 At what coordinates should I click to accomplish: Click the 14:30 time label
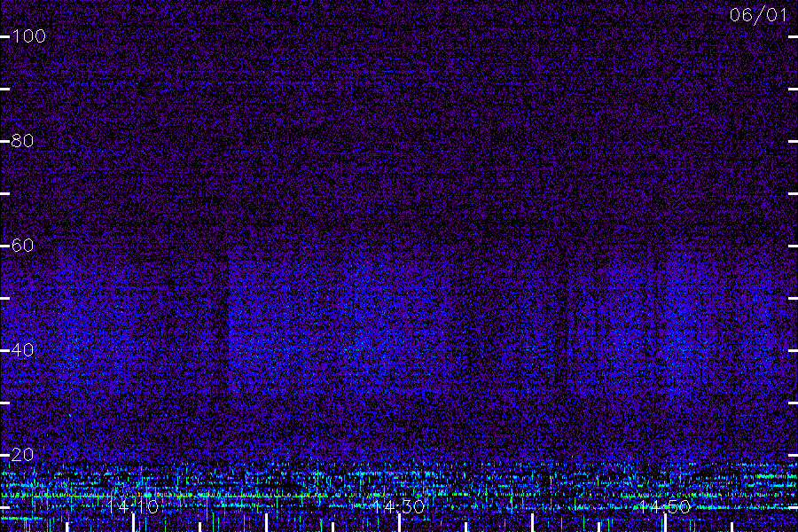click(398, 506)
